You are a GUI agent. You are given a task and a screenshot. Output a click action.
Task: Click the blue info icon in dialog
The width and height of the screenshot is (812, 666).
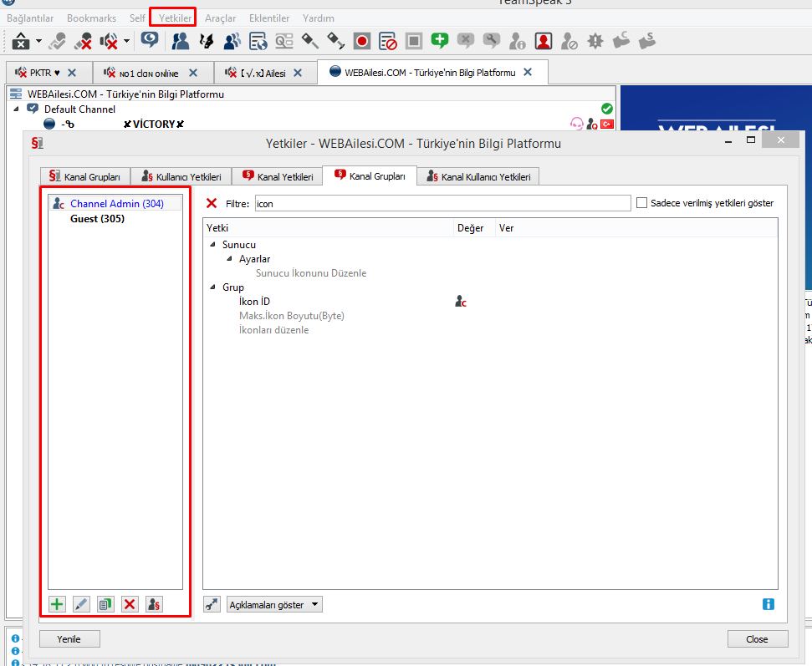click(769, 604)
